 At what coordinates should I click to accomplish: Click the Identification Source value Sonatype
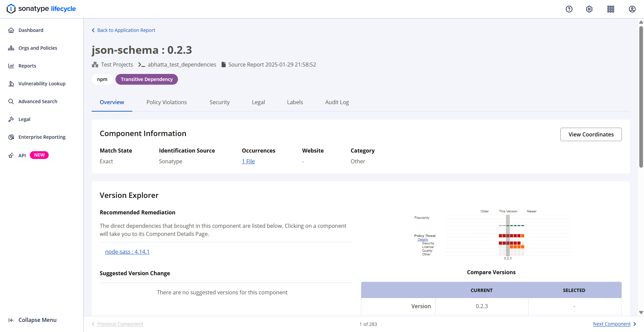point(171,161)
